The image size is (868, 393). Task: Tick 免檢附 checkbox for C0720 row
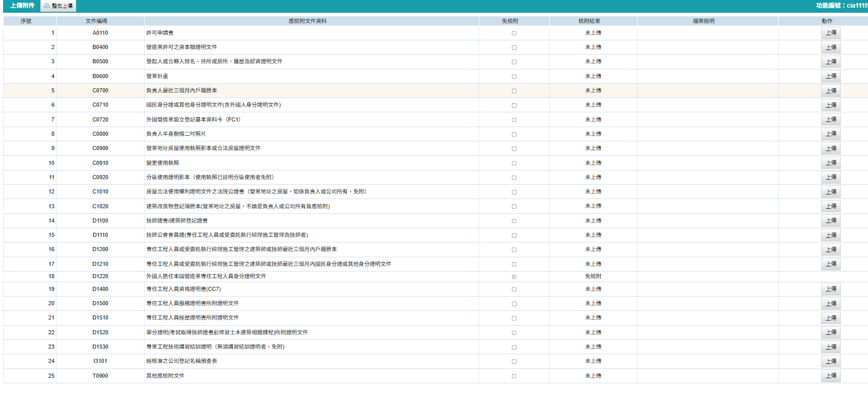tap(514, 120)
